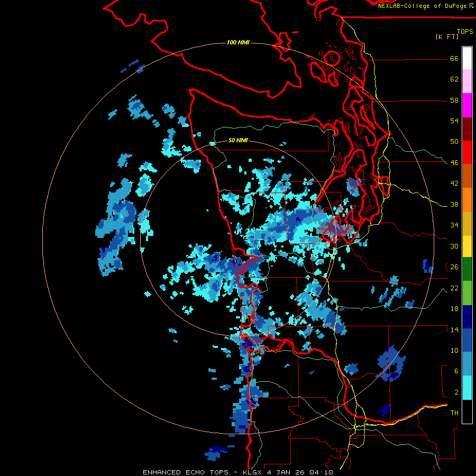Click the bright red legend swatch
This screenshot has height=476, width=476.
pyautogui.click(x=467, y=152)
